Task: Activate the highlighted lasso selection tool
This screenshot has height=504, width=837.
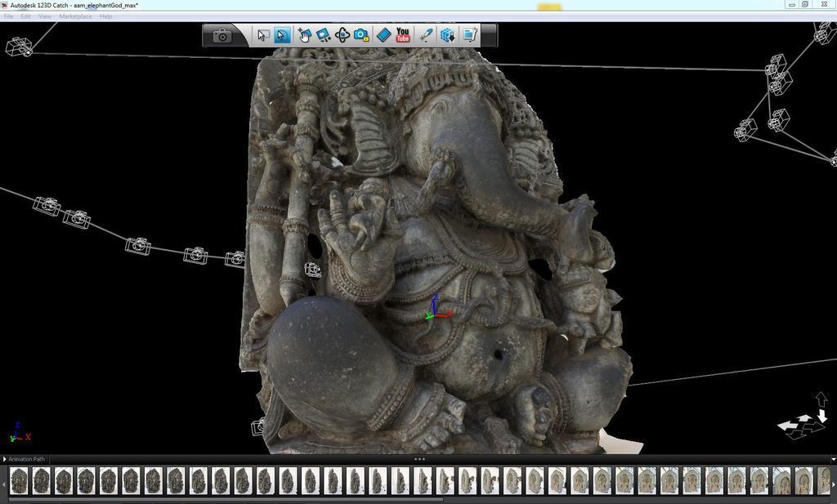Action: tap(282, 35)
